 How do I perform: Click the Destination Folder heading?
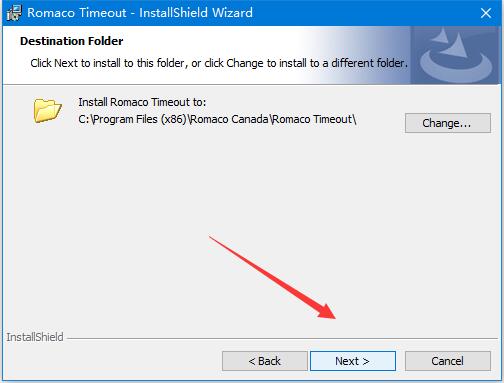coord(72,41)
